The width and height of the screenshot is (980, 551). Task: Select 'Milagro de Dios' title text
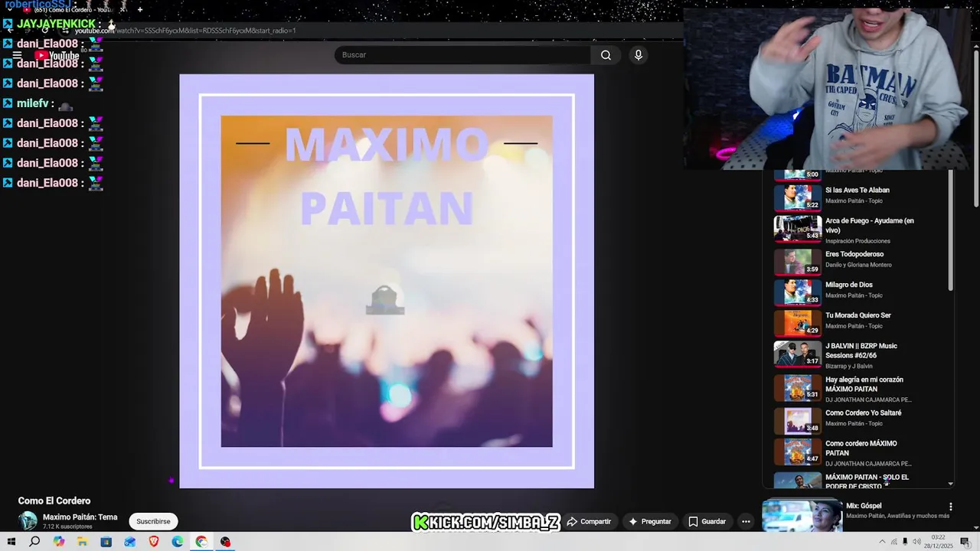[849, 285]
